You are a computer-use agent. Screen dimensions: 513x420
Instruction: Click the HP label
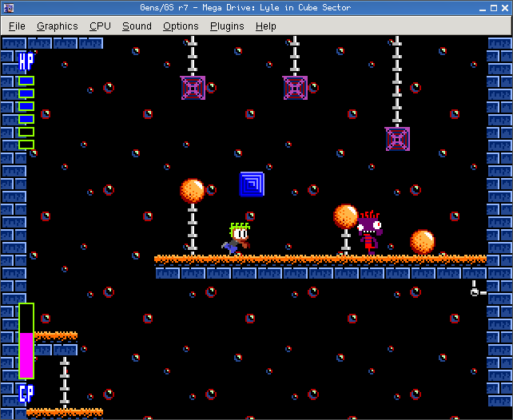[26, 61]
